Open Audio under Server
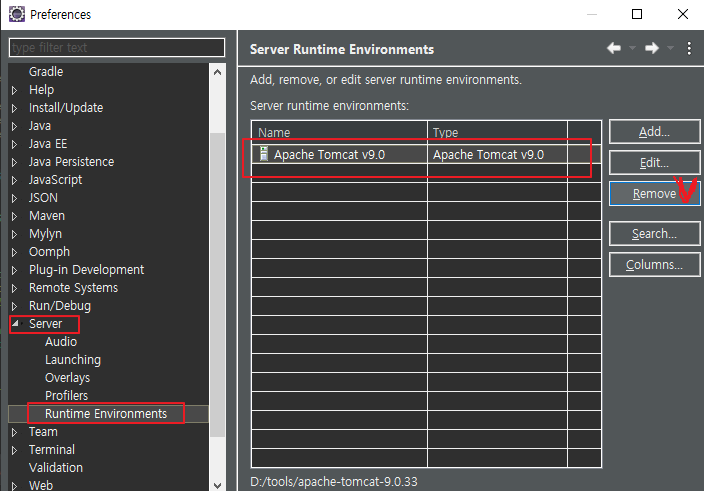Viewport: 704px width, 491px height. (x=61, y=341)
